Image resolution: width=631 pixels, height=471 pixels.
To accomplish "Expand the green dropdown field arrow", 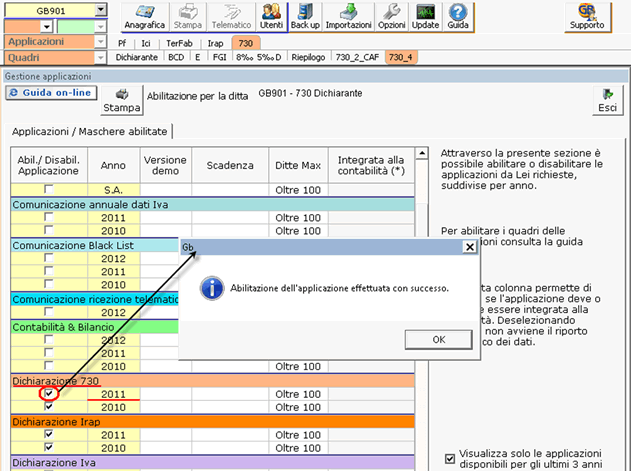I will (100, 27).
